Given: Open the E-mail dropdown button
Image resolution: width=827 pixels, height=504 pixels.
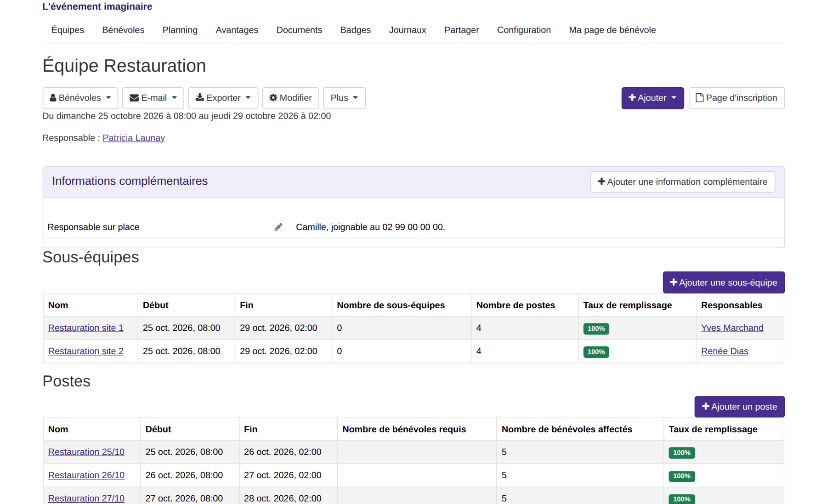Looking at the screenshot, I should point(153,98).
